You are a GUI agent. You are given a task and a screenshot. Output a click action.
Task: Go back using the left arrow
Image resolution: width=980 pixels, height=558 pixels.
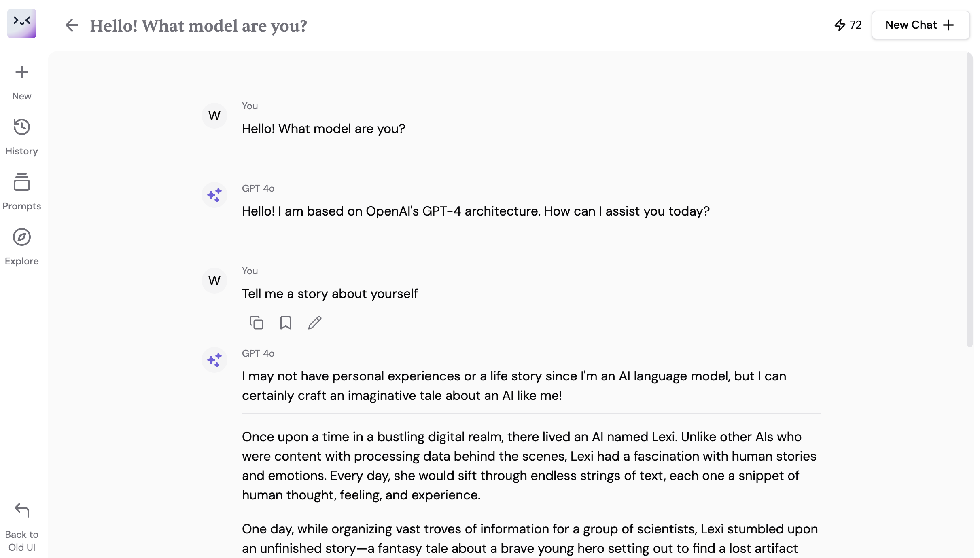(x=72, y=25)
